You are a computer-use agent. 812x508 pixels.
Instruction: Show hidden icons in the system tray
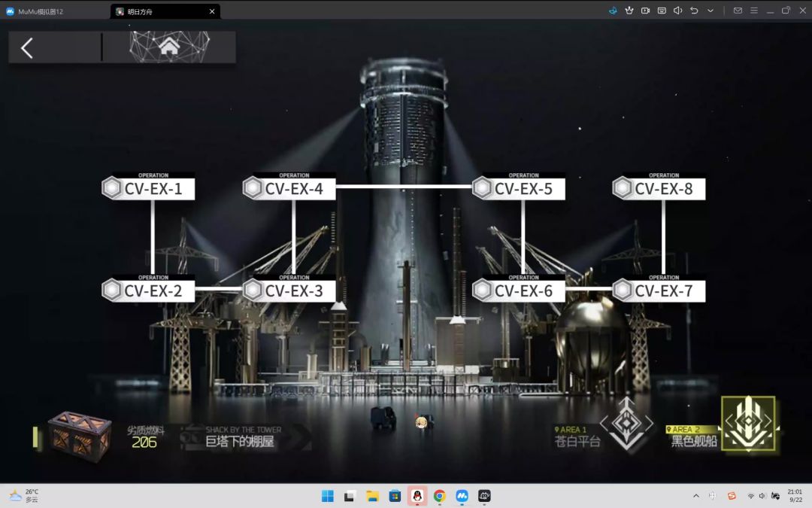695,496
